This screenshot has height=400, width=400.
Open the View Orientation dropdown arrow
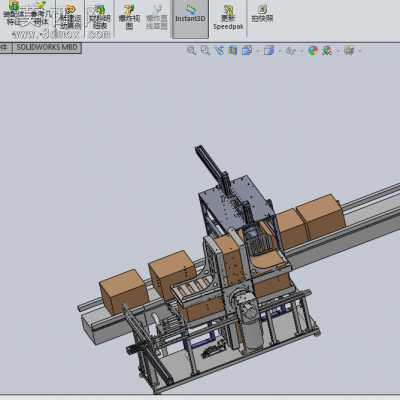257,51
